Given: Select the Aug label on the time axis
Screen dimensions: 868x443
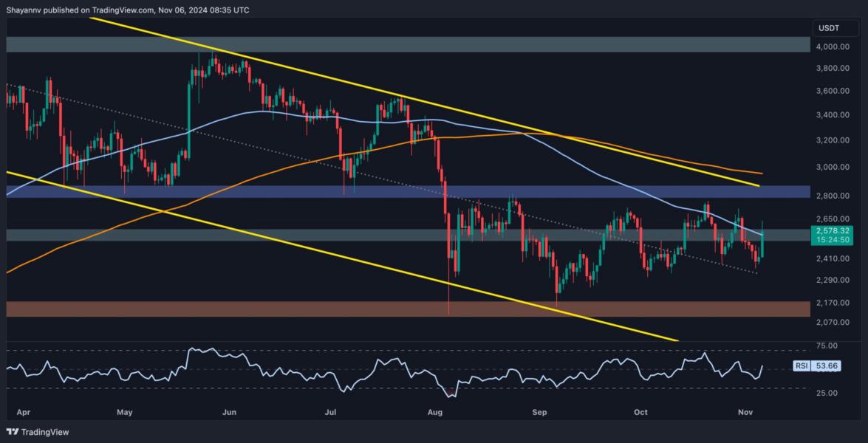Looking at the screenshot, I should point(433,412).
